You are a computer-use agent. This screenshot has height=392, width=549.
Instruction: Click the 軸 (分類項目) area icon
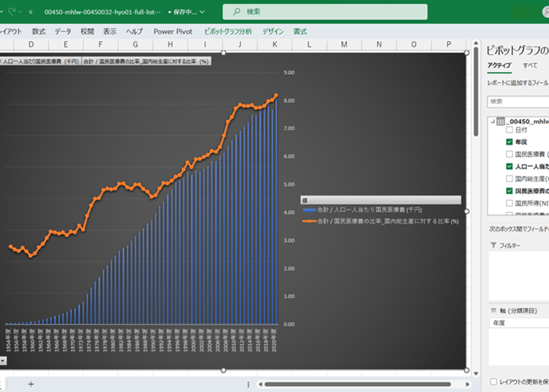coord(494,311)
